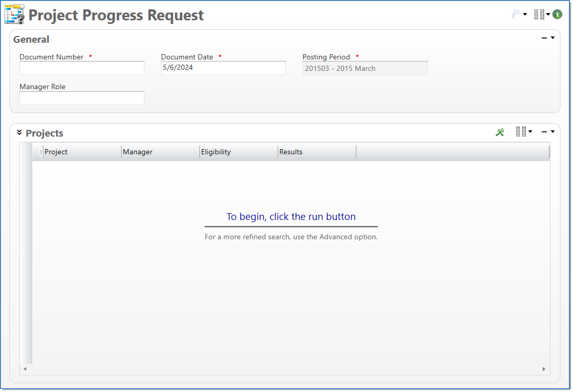This screenshot has width=573, height=392.
Task: Click the Project column header
Action: click(x=81, y=152)
